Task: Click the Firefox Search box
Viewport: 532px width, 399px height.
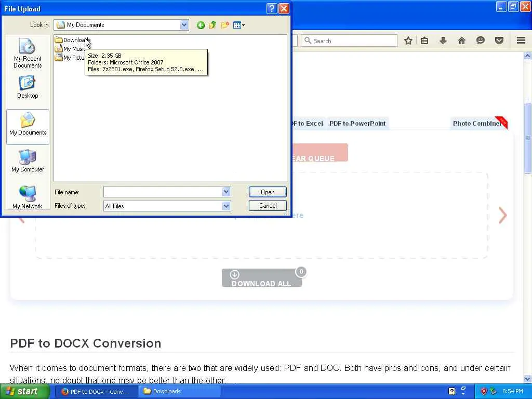Action: (x=349, y=41)
